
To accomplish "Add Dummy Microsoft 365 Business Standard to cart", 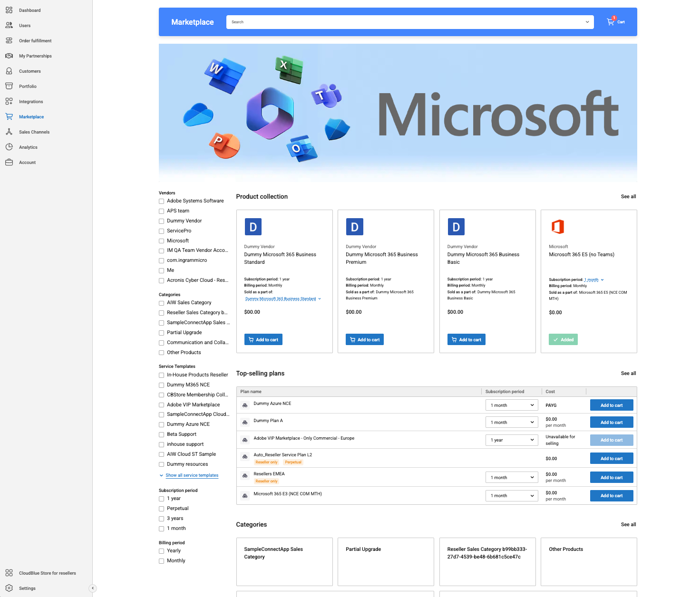I will pyautogui.click(x=263, y=339).
